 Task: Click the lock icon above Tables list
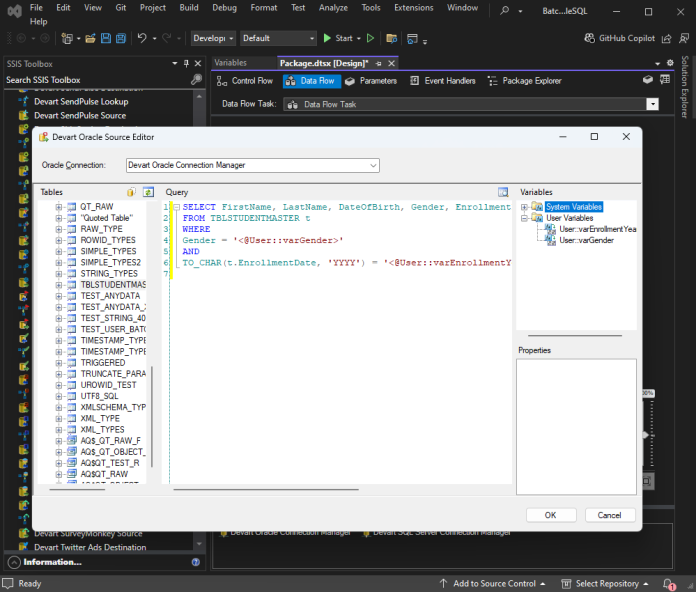click(131, 191)
